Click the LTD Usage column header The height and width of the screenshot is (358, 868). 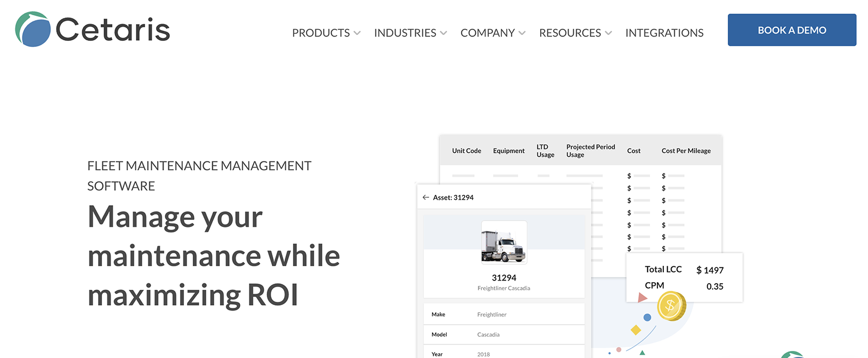point(546,151)
